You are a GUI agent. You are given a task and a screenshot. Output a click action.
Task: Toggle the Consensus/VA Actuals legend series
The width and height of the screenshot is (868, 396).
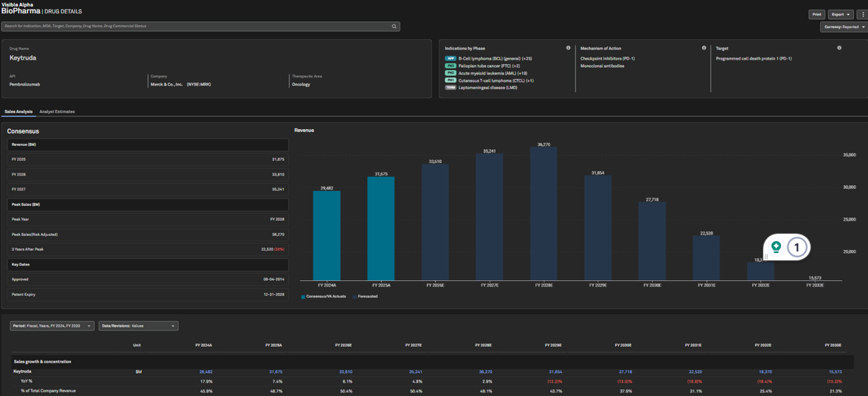(x=323, y=296)
